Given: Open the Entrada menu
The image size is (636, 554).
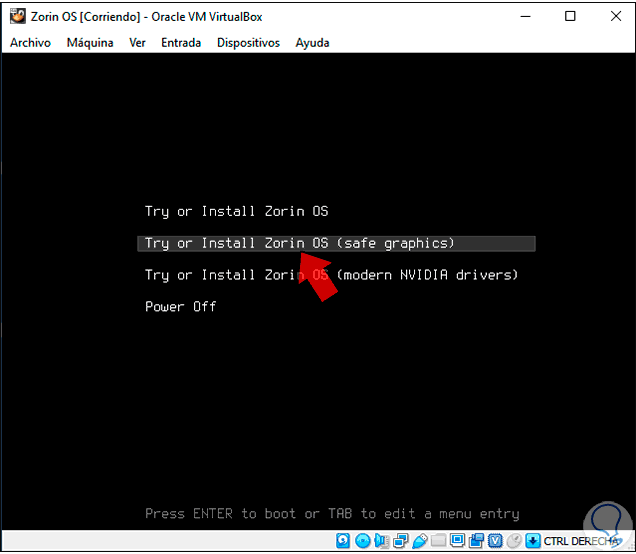Looking at the screenshot, I should (181, 43).
